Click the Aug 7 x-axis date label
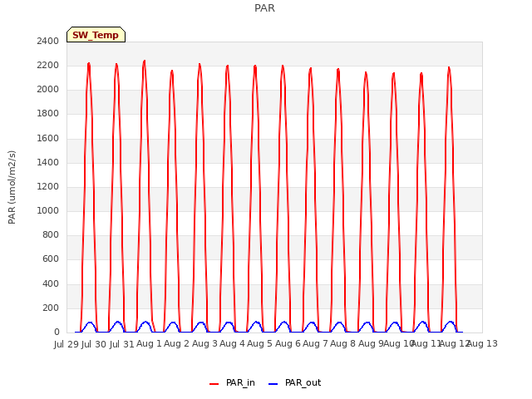Viewport: 532px width, 399px height. [315, 343]
